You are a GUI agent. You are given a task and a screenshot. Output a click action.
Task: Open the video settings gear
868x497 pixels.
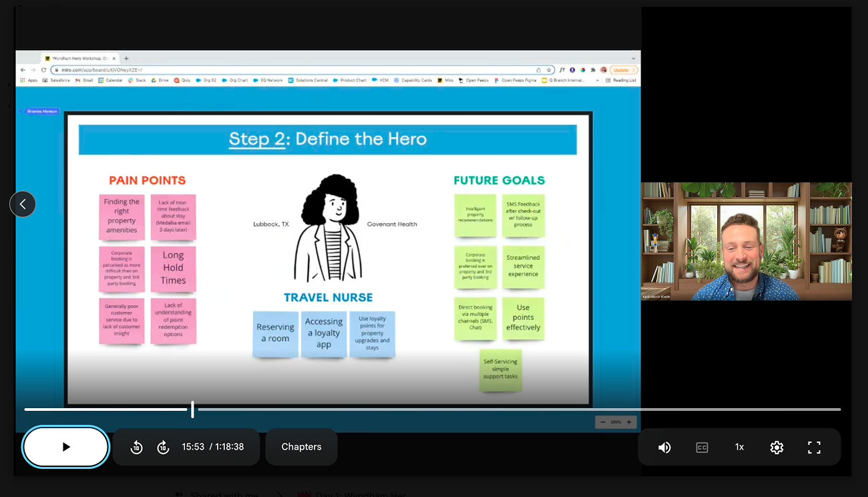[x=777, y=448]
